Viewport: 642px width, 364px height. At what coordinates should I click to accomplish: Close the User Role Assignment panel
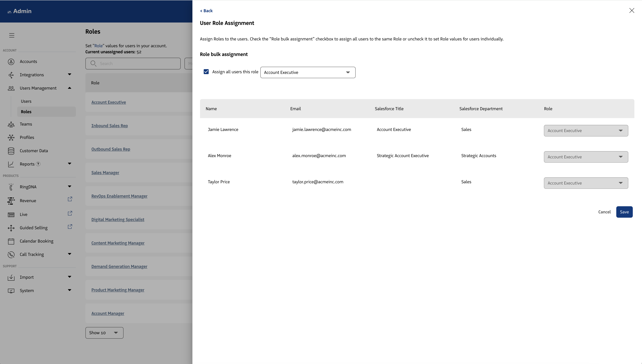click(x=632, y=10)
